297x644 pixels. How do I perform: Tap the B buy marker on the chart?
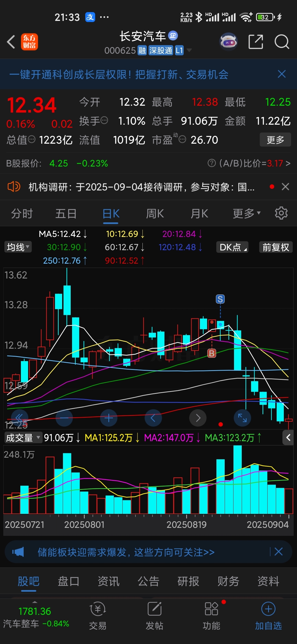point(212,353)
